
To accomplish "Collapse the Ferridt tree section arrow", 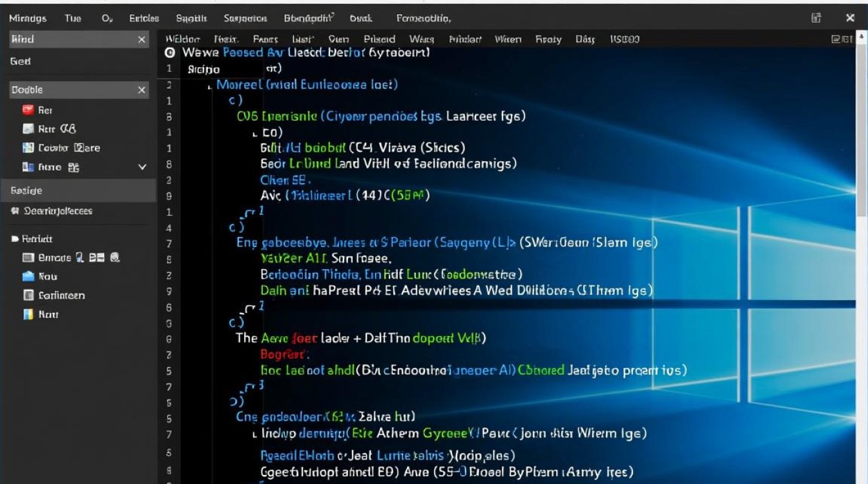I will tap(15, 239).
